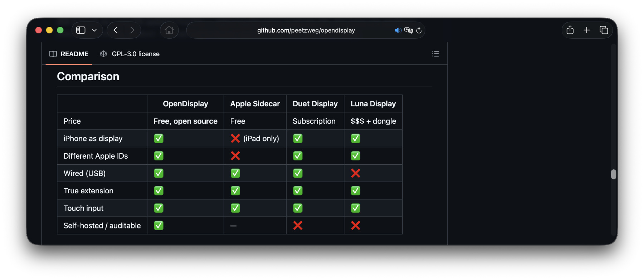Image resolution: width=644 pixels, height=280 pixels.
Task: Go back to the previous page
Action: (x=116, y=30)
